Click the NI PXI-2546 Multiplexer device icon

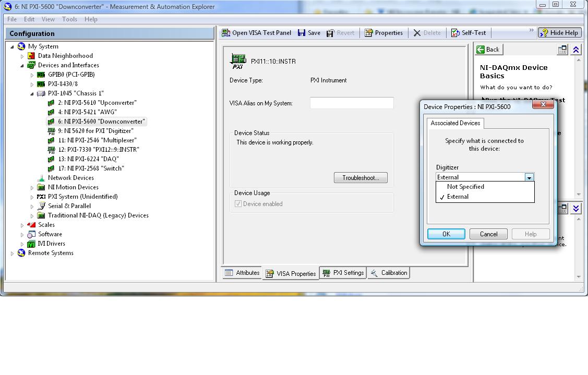[x=51, y=140]
